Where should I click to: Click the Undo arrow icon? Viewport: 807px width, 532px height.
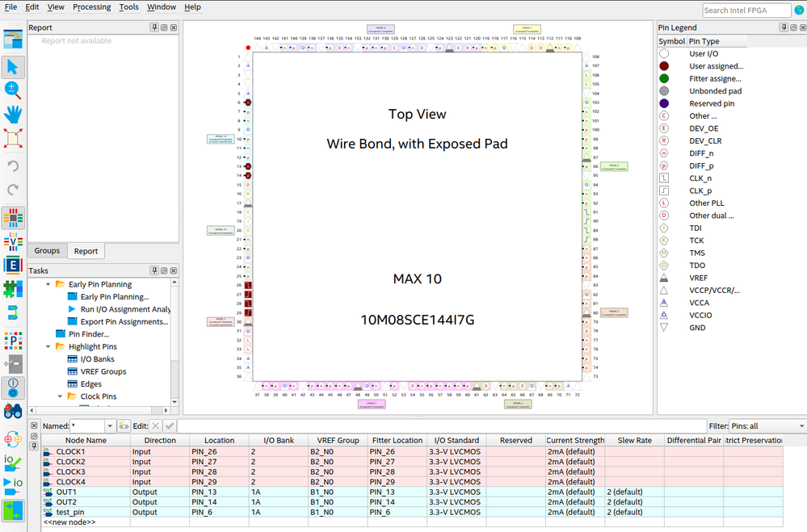[13, 165]
